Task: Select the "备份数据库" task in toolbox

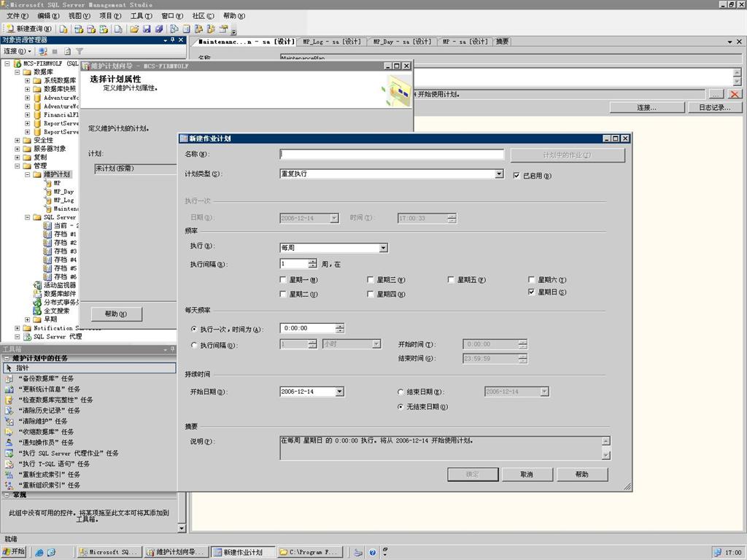Action: point(46,378)
